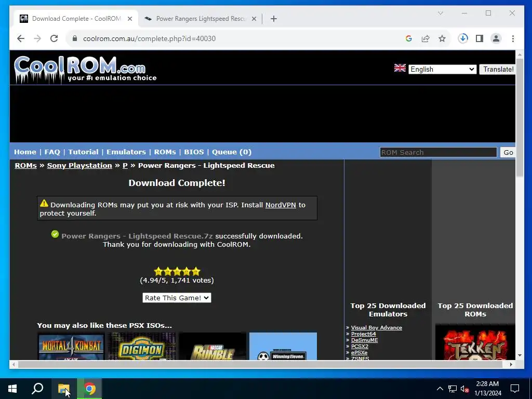Open Tutorial navigation item
Viewport: 532px width, 399px height.
point(84,152)
